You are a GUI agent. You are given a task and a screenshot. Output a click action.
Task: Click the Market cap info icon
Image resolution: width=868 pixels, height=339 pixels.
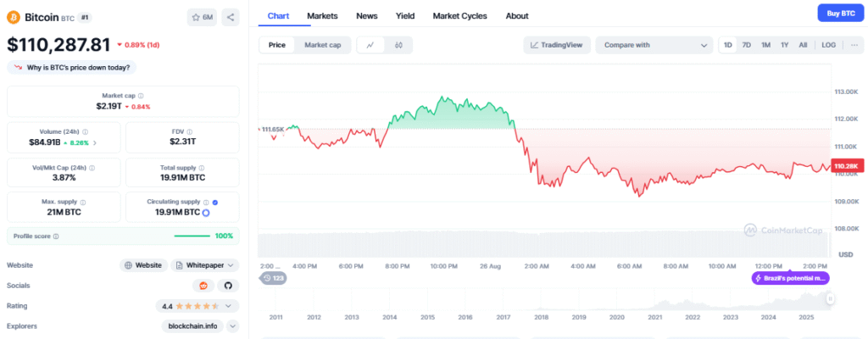pos(141,96)
